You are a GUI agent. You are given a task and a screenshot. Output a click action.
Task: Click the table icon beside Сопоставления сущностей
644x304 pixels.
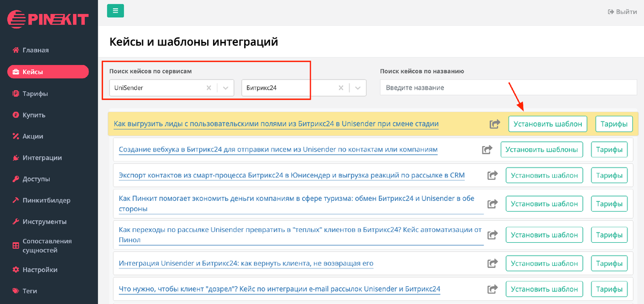point(16,246)
